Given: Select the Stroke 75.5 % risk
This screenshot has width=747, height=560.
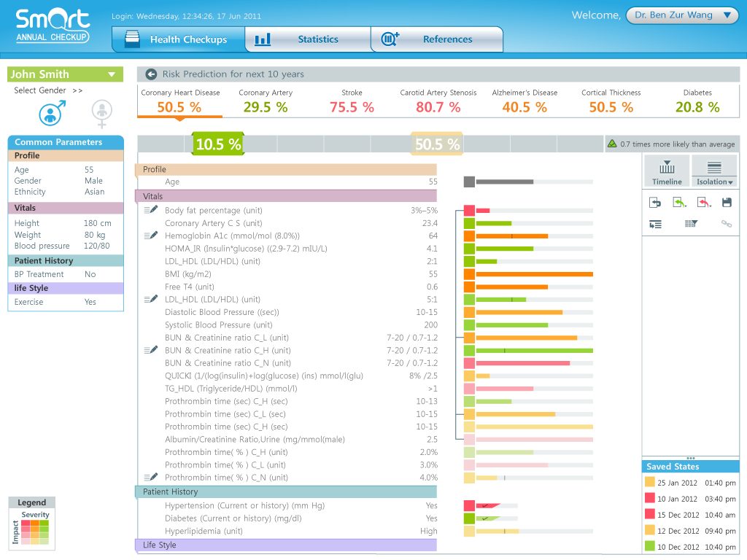Looking at the screenshot, I should 352,101.
